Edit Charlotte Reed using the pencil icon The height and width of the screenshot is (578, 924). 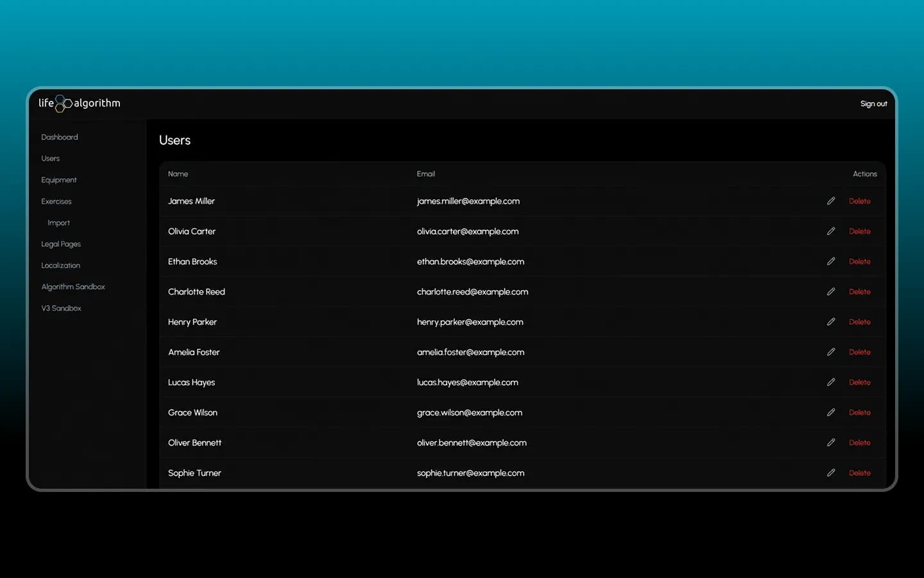(x=831, y=292)
